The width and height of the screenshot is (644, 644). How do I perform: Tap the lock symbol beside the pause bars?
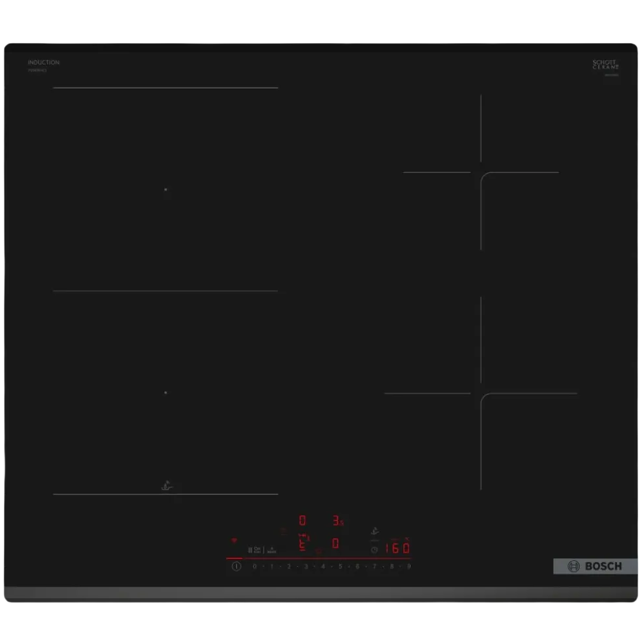(x=257, y=550)
